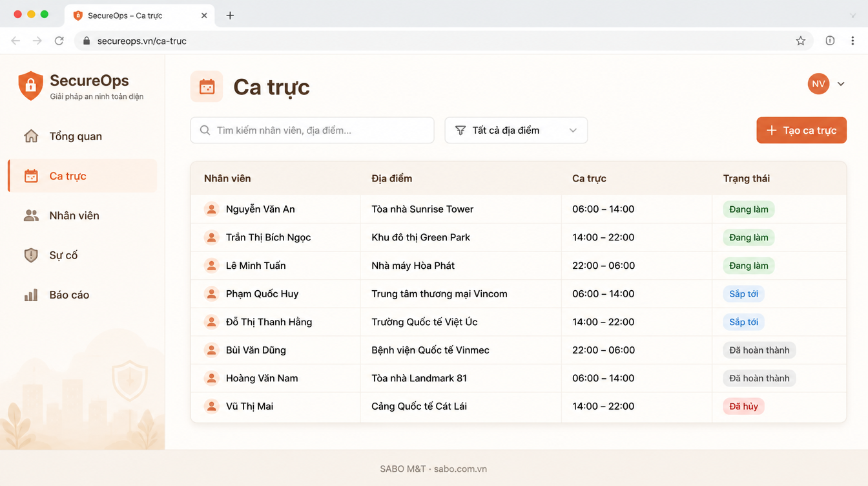This screenshot has height=486, width=868.
Task: Click Tòa nhà Sunrise Tower cell
Action: (x=422, y=209)
